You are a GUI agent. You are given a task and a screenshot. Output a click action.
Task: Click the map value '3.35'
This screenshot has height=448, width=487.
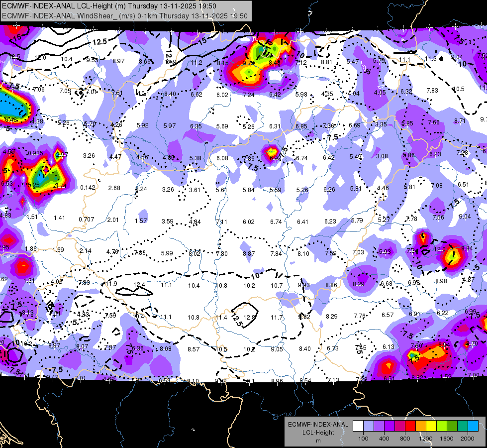(381, 124)
